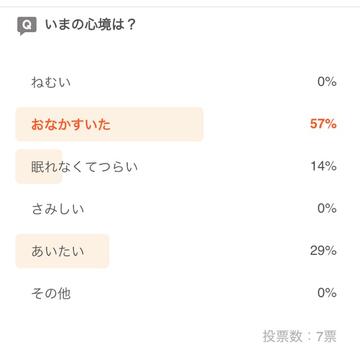This screenshot has width=360, height=360.
Task: Choose the あいたい poll option text
Action: 58,251
